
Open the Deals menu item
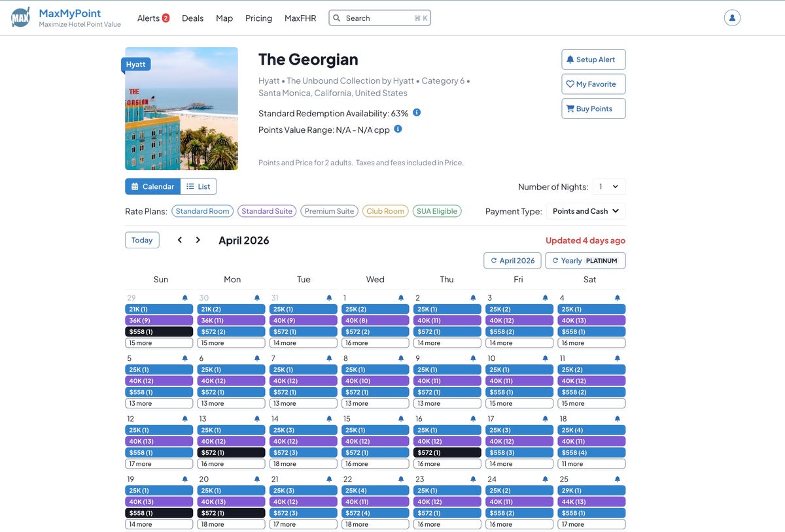[192, 18]
